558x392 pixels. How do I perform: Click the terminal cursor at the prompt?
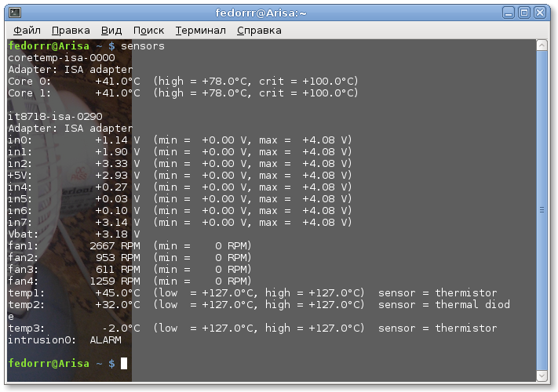pyautogui.click(x=124, y=364)
